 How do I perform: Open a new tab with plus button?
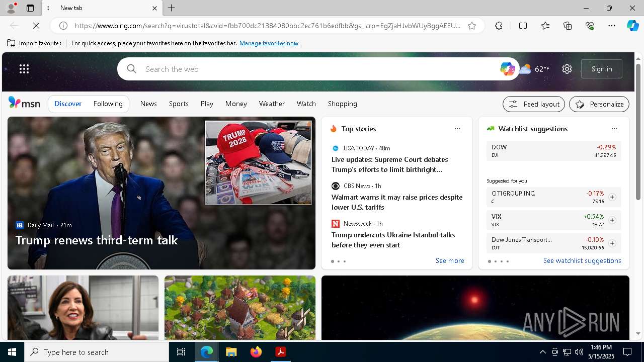point(171,8)
